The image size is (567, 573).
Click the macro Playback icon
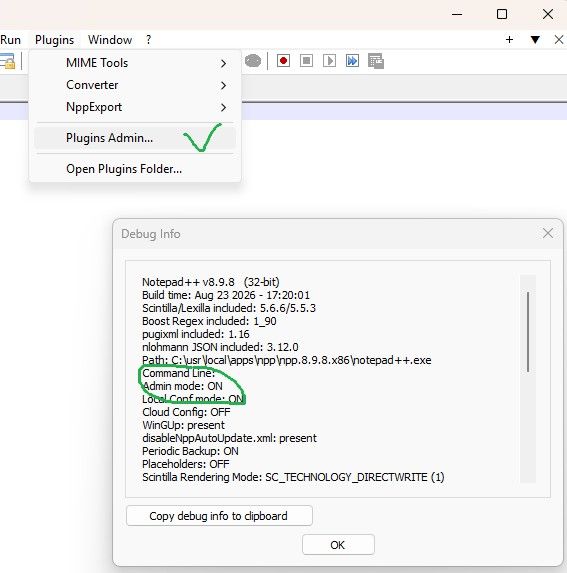pyautogui.click(x=329, y=61)
